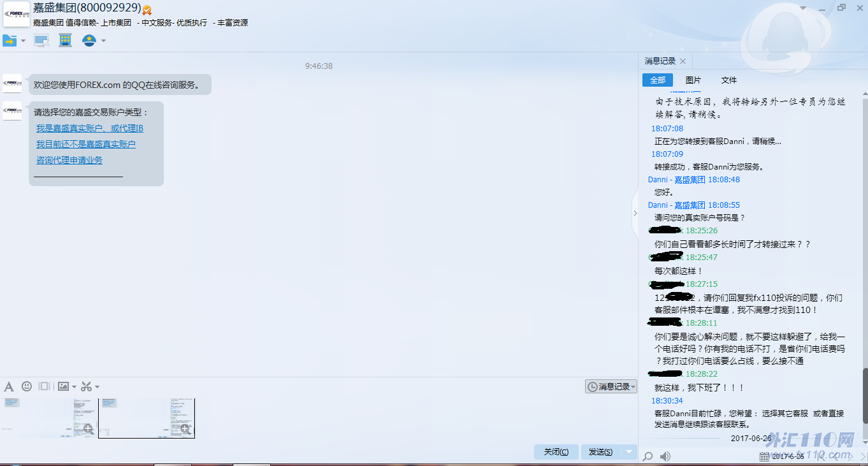Click the history message 就这样，我下班了！！！

click(x=700, y=388)
